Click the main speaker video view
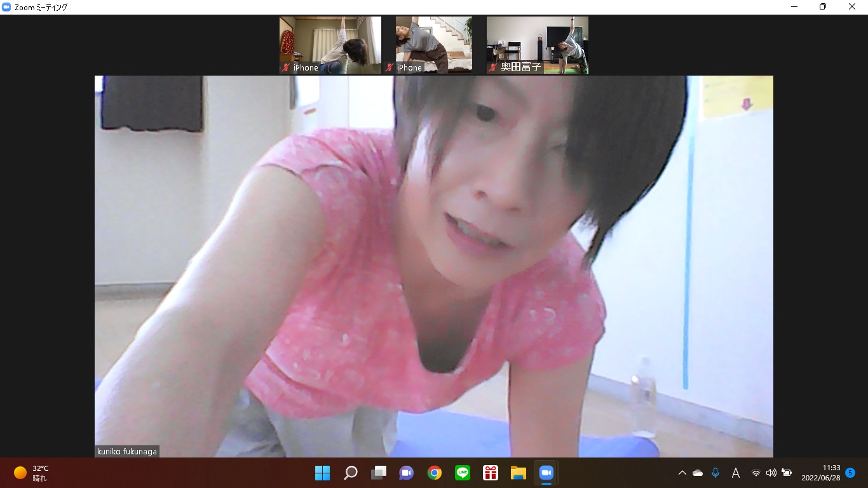Screen dimensions: 868x488 pos(434,266)
